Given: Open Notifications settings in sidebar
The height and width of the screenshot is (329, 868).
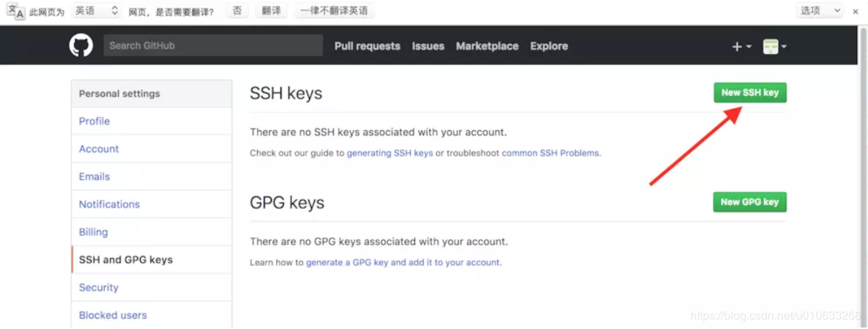Looking at the screenshot, I should [x=151, y=204].
